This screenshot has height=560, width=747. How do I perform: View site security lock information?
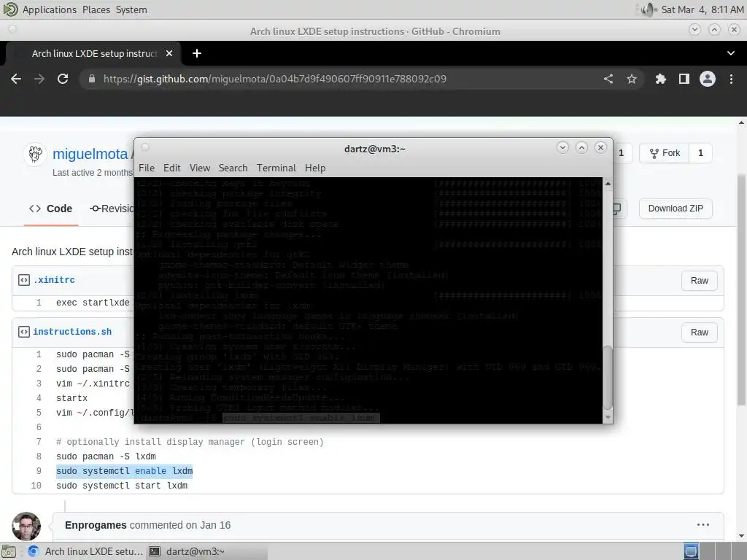coord(92,79)
